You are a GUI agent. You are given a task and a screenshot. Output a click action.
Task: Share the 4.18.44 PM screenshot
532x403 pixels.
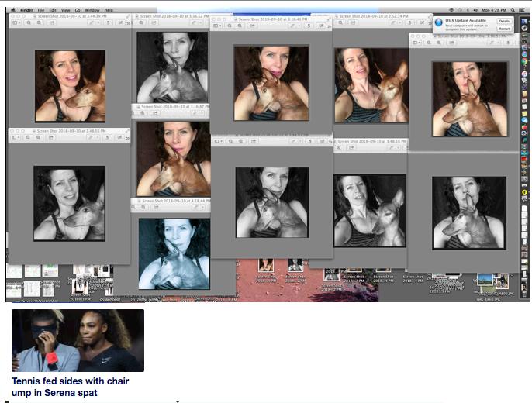tap(156, 207)
